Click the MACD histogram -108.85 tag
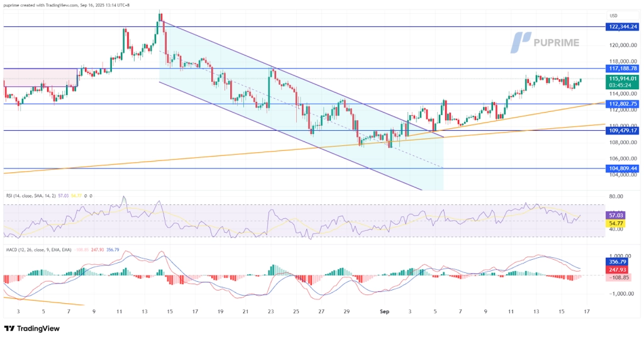 coord(619,277)
